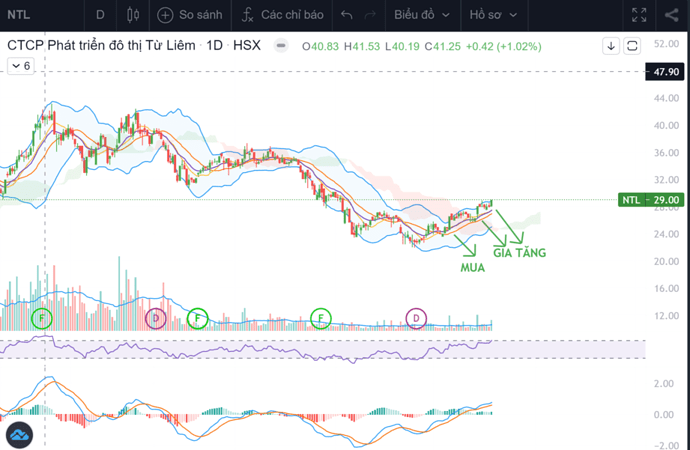Click the NTL 29.00 last price label

[x=651, y=200]
